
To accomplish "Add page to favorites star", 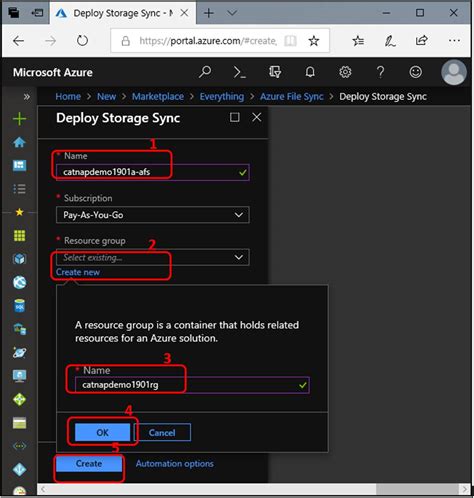I will tap(314, 41).
